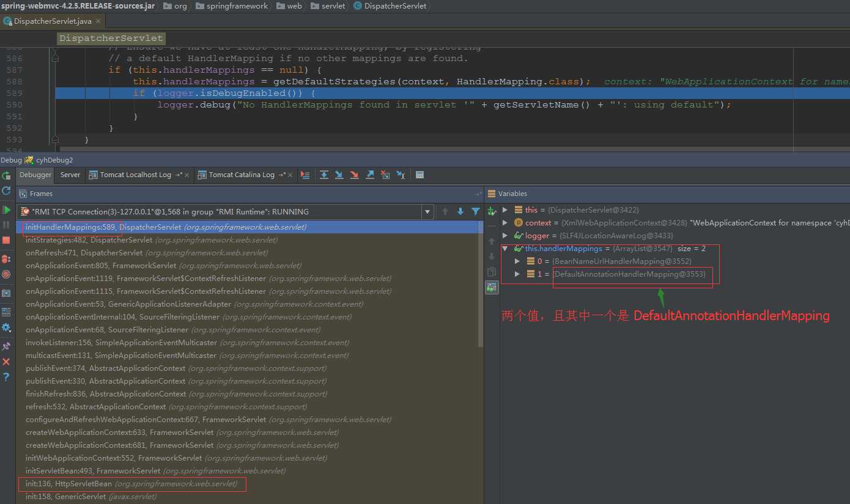The image size is (850, 504).
Task: Open thread selection dropdown arrow
Action: click(427, 212)
